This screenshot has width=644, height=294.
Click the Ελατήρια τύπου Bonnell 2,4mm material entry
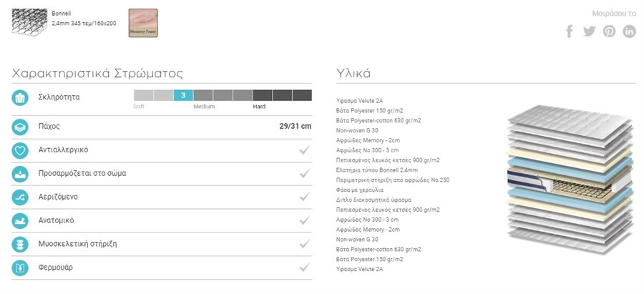(x=376, y=170)
